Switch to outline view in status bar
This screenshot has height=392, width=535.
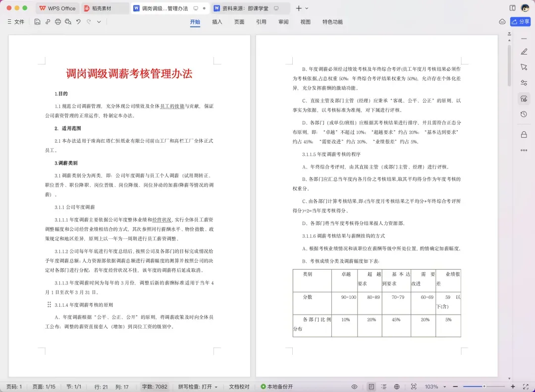(384, 387)
